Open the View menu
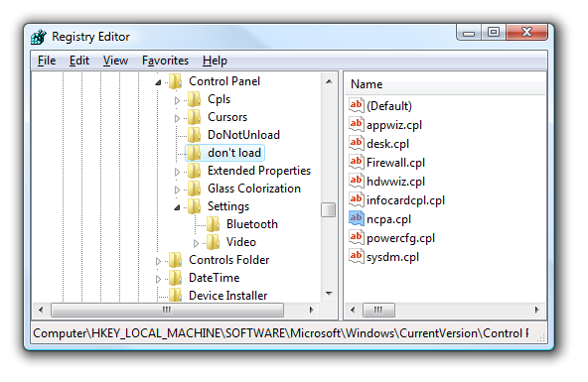Image resolution: width=588 pixels, height=382 pixels. coord(115,61)
